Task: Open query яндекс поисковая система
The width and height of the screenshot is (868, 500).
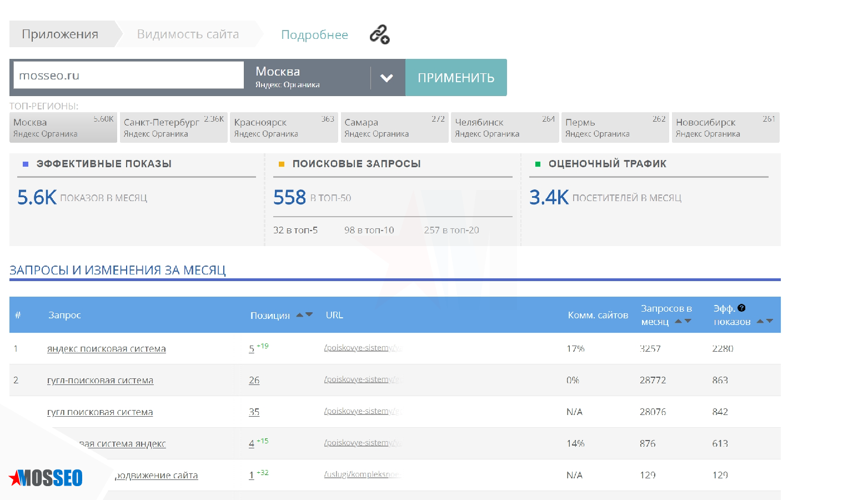Action: click(106, 349)
